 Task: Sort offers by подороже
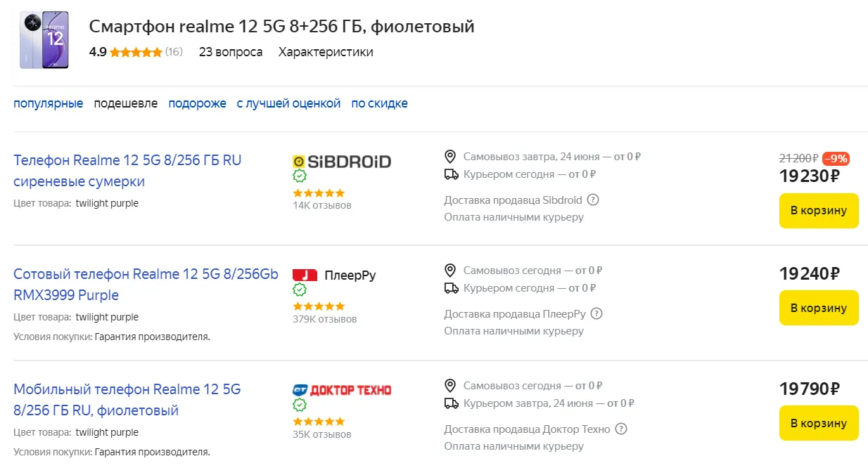click(x=197, y=104)
